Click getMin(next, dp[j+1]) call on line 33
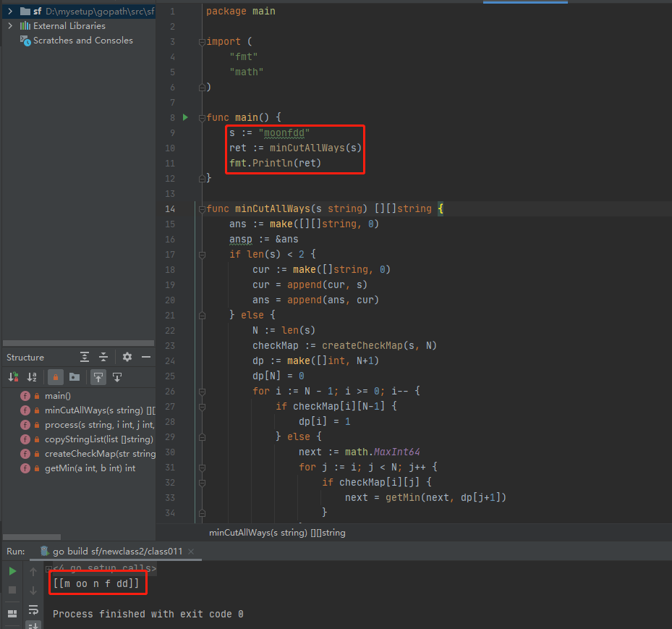The width and height of the screenshot is (672, 629). tap(446, 497)
